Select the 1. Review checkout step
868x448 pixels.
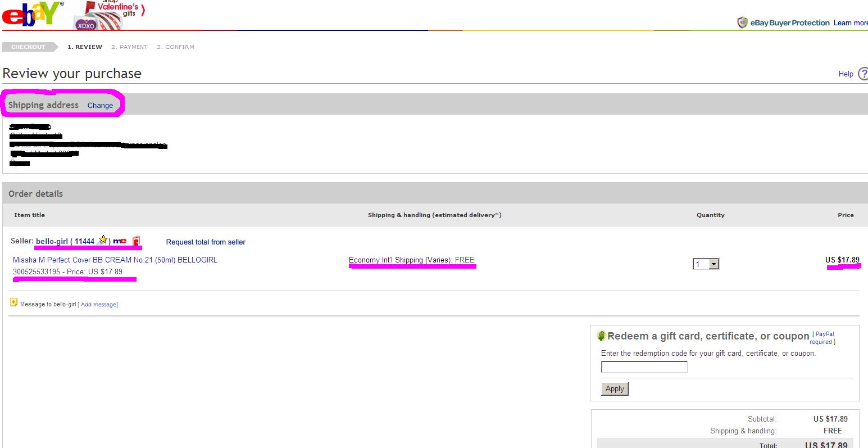pyautogui.click(x=85, y=47)
